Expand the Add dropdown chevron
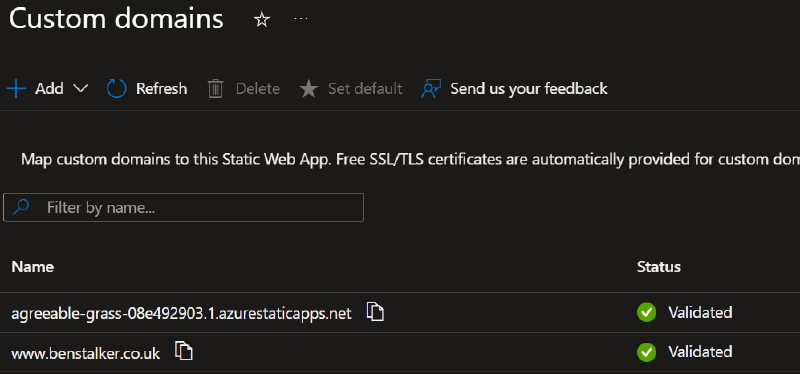This screenshot has height=374, width=800. 81,89
